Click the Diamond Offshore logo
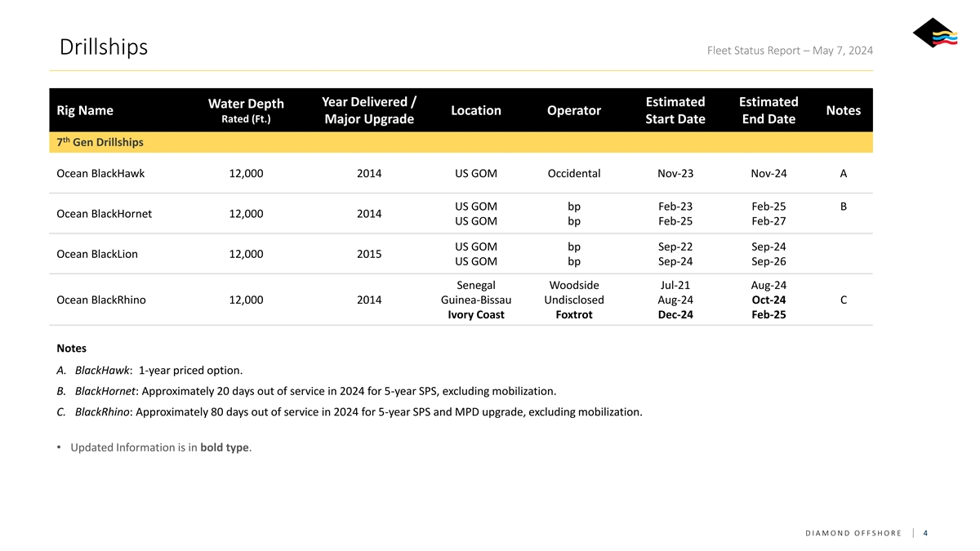This screenshot has height=551, width=980. 934,35
